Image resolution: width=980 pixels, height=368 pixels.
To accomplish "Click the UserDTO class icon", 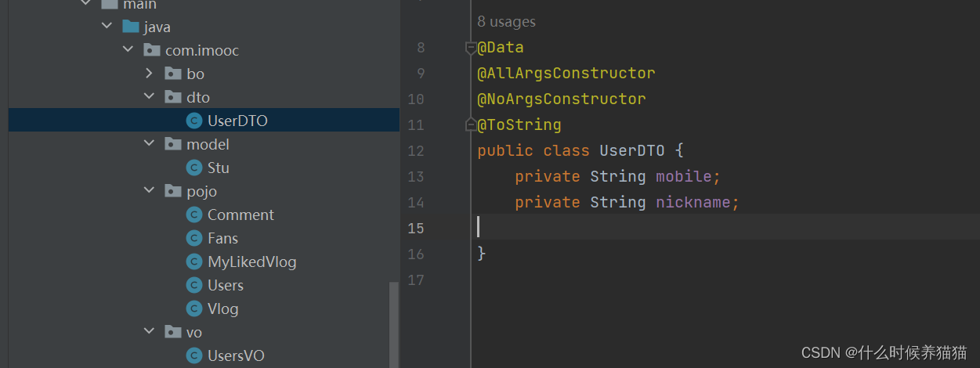I will coord(193,121).
